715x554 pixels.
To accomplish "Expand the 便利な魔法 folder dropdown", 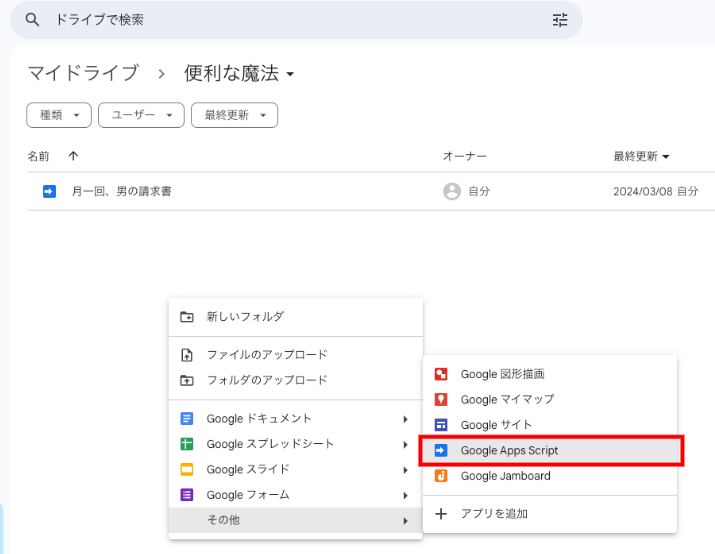I will coord(291,74).
